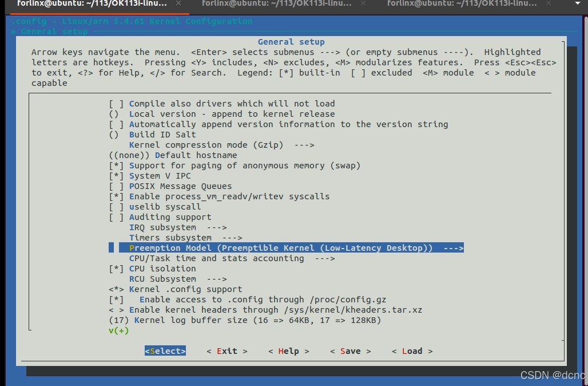Toggle process_vm_readv/writev syscalls option
The image size is (588, 386).
(220, 196)
